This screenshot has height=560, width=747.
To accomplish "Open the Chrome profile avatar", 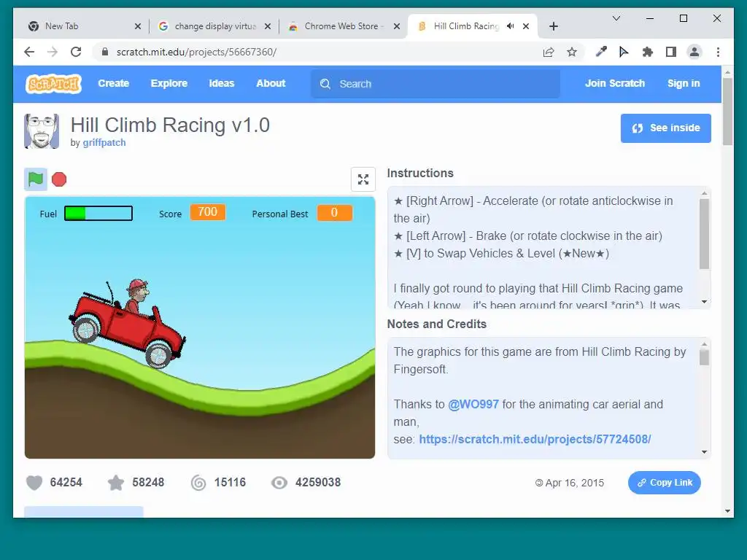I will [694, 52].
